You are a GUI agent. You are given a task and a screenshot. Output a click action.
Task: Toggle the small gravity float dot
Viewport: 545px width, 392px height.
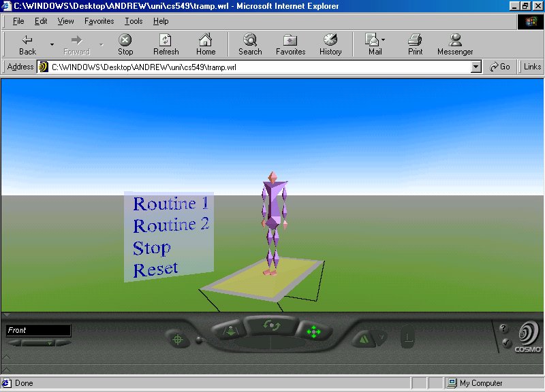coord(199,340)
